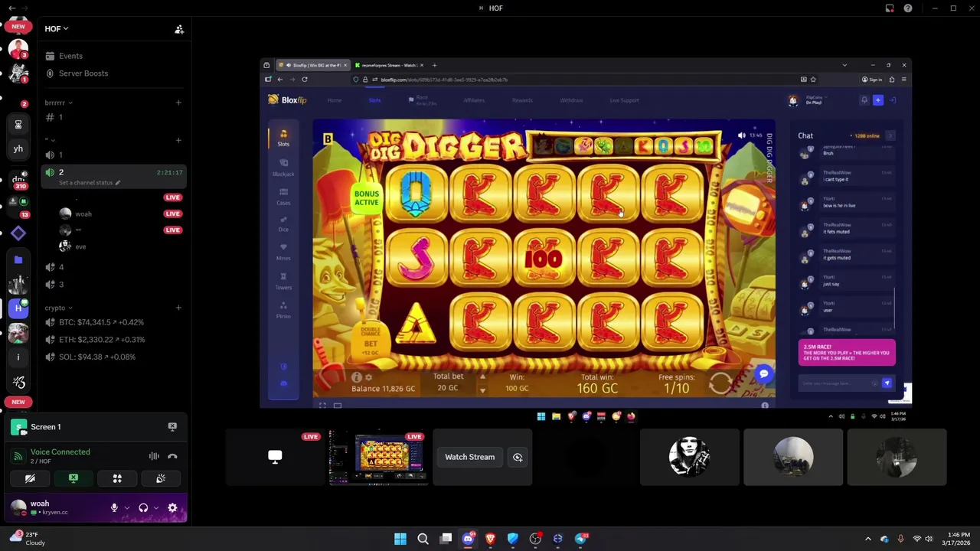This screenshot has width=980, height=551.
Task: Decrease Total bet arrow in streamed game
Action: coord(482,390)
